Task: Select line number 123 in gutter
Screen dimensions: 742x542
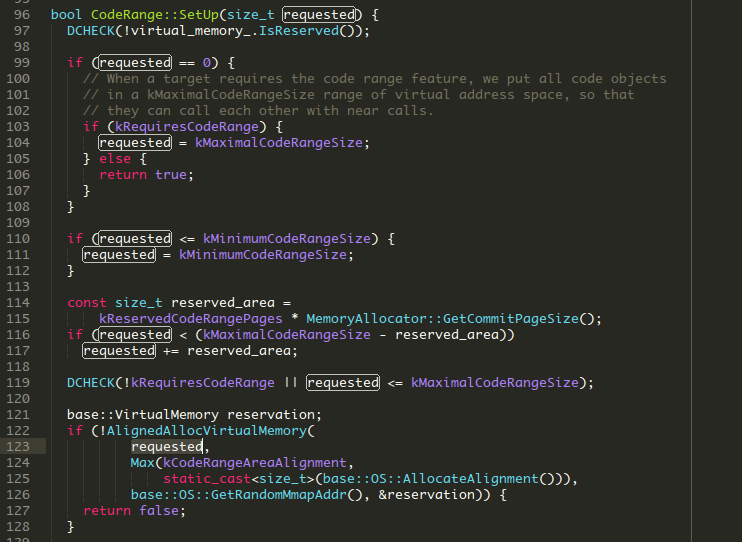Action: click(18, 446)
